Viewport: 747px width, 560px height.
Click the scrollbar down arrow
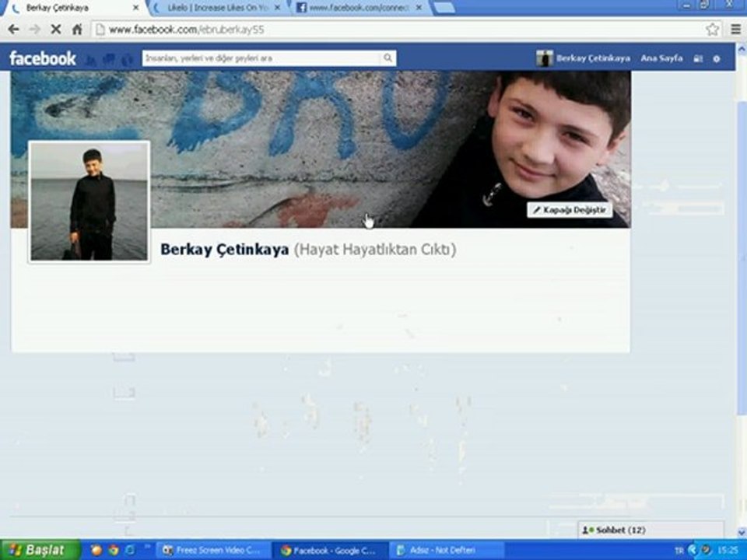(742, 532)
